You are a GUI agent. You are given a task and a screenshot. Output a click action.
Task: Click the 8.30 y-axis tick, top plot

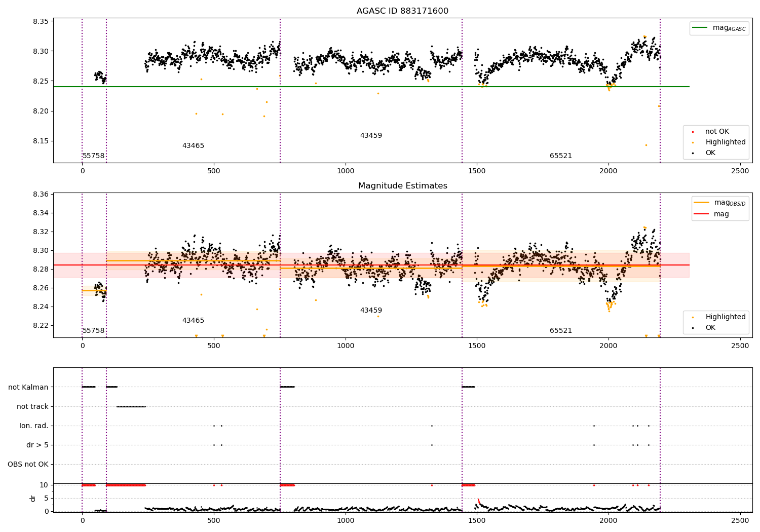[x=40, y=52]
